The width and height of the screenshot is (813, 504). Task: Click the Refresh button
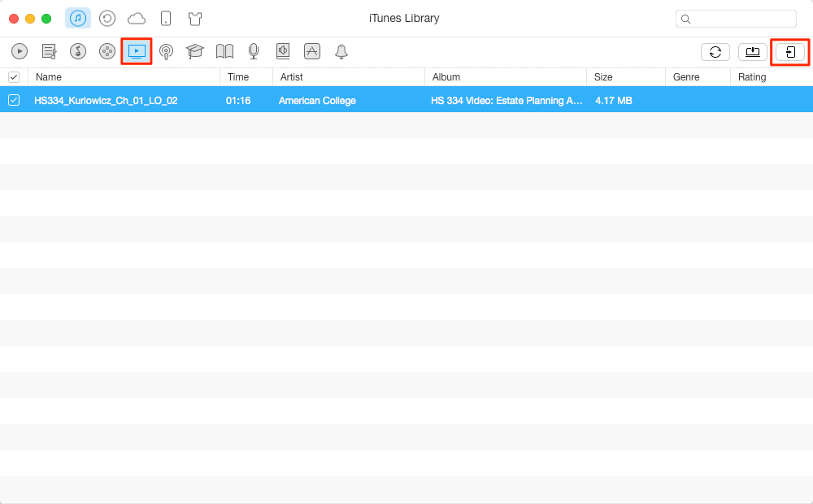click(715, 52)
